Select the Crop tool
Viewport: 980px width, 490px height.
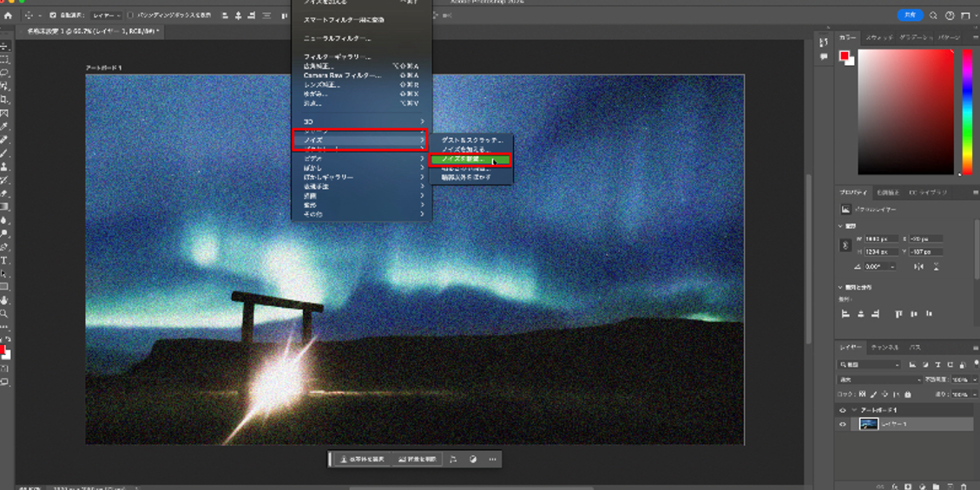click(5, 100)
